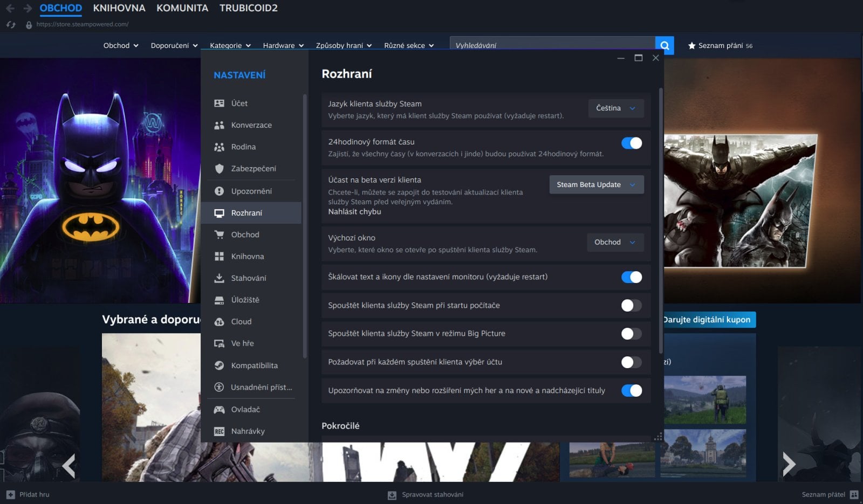Toggle text and icon scaling switch
The height and width of the screenshot is (504, 863).
coord(632,277)
